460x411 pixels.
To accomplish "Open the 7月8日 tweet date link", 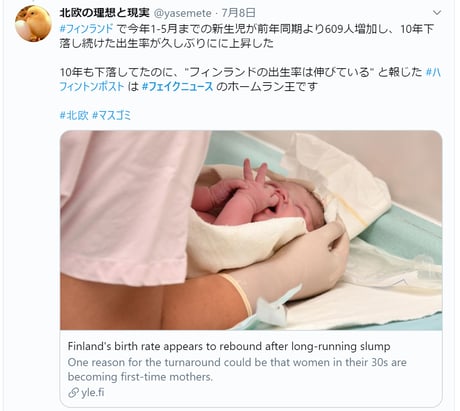I will click(239, 13).
